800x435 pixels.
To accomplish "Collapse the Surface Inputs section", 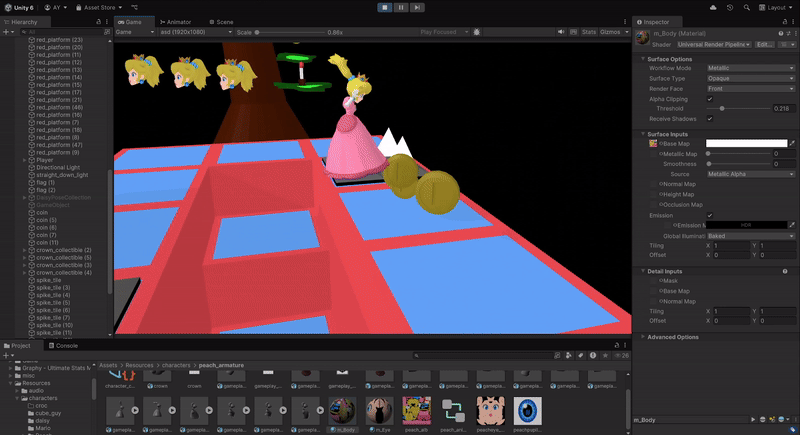I will pyautogui.click(x=643, y=134).
